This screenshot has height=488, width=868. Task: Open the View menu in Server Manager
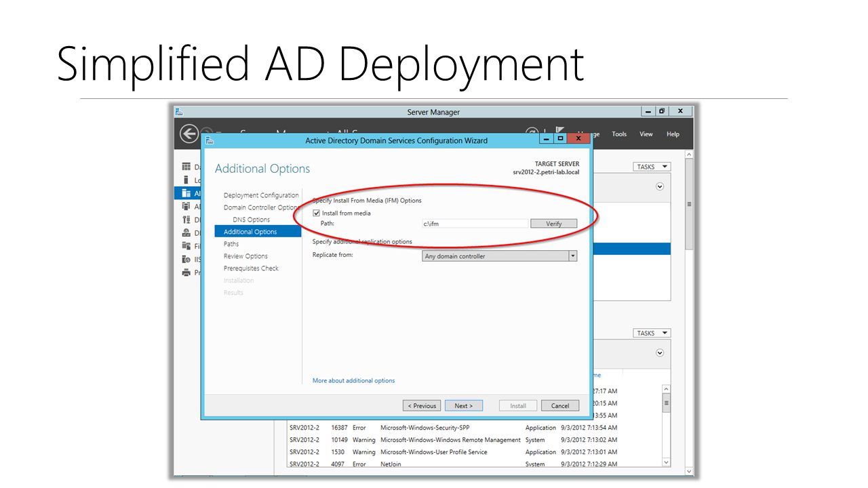click(x=646, y=134)
